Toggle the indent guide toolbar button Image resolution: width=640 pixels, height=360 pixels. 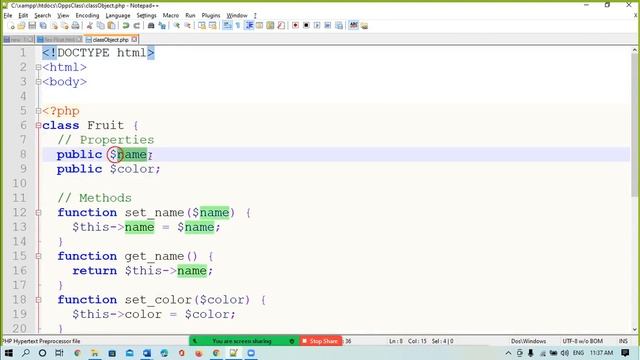coord(249,26)
